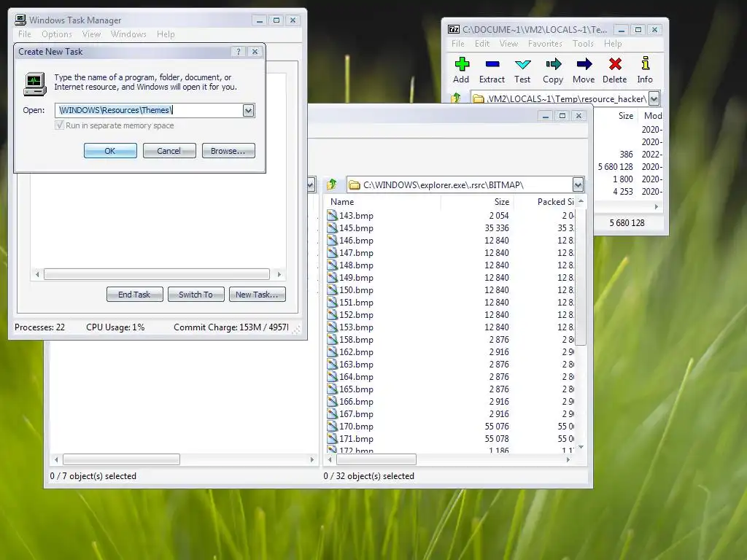The image size is (747, 560).
Task: Select the 147.bmp file icon
Action: coord(332,253)
